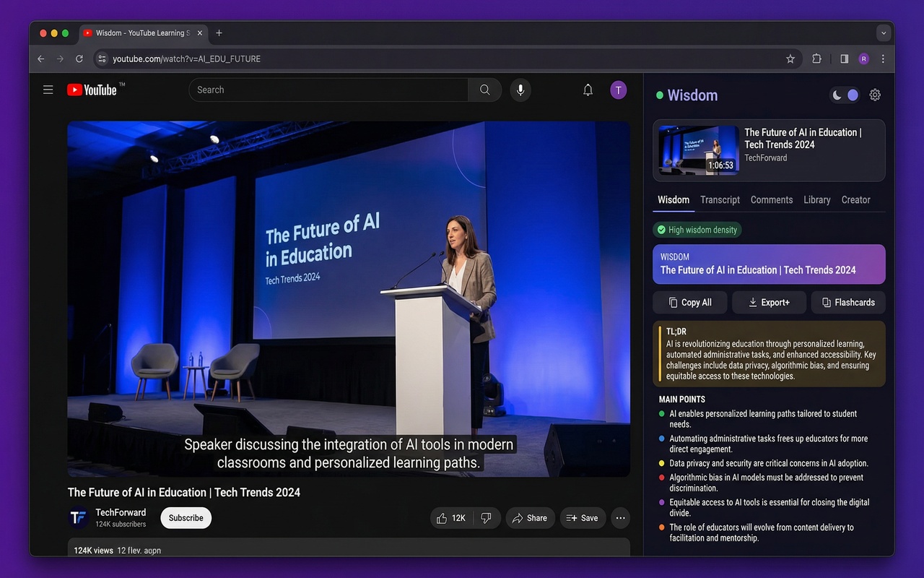
Task: Open the browser extensions puzzle icon
Action: 816,59
